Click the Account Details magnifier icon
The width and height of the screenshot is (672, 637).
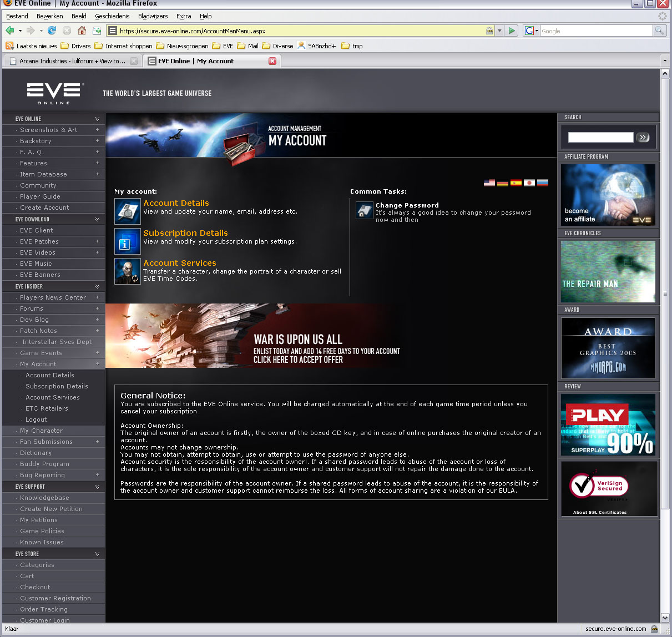coord(128,211)
